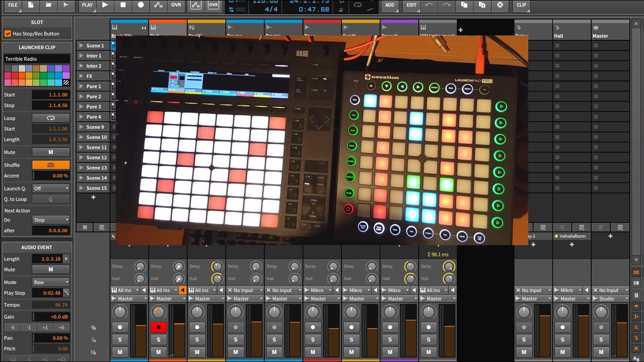Image resolution: width=644 pixels, height=362 pixels.
Task: Toggle the outlined launcher OVR button
Action: pyautogui.click(x=213, y=5)
